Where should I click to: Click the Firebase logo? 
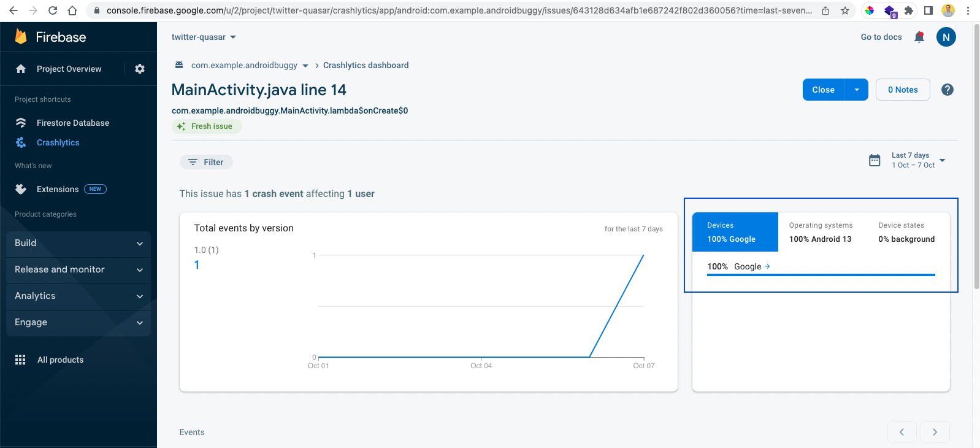(50, 37)
